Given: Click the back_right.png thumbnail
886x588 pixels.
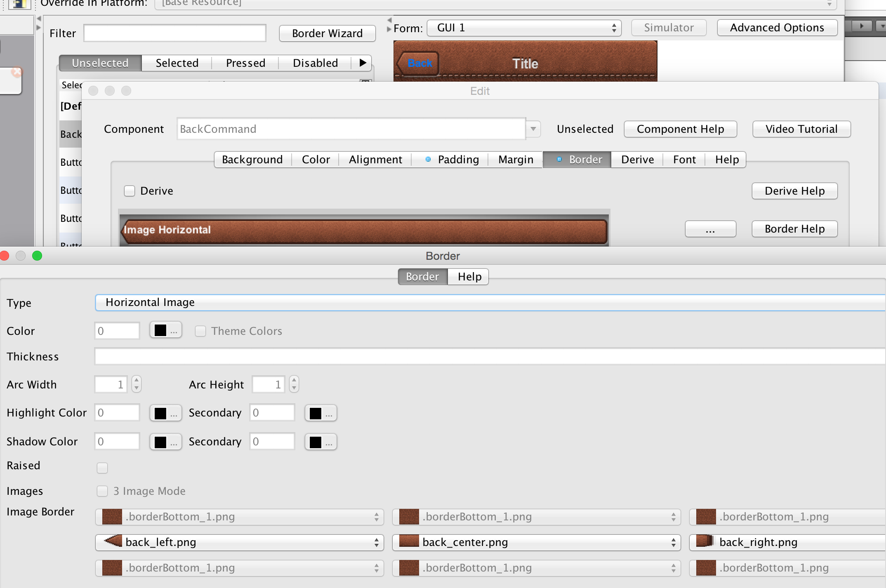Looking at the screenshot, I should [x=705, y=542].
